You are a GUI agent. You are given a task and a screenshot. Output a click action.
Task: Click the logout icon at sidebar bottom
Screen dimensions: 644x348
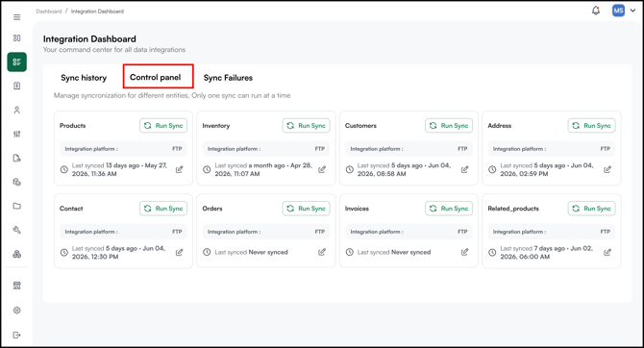coord(17,335)
